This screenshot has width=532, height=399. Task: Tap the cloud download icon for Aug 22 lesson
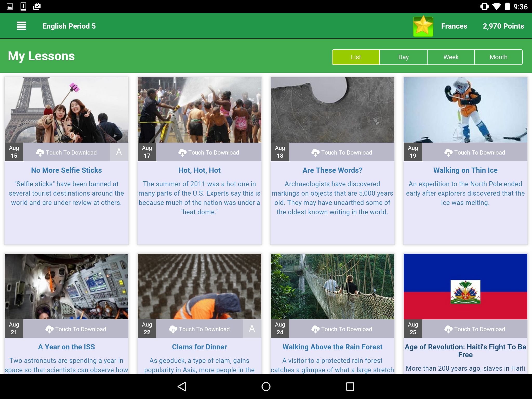pos(173,329)
